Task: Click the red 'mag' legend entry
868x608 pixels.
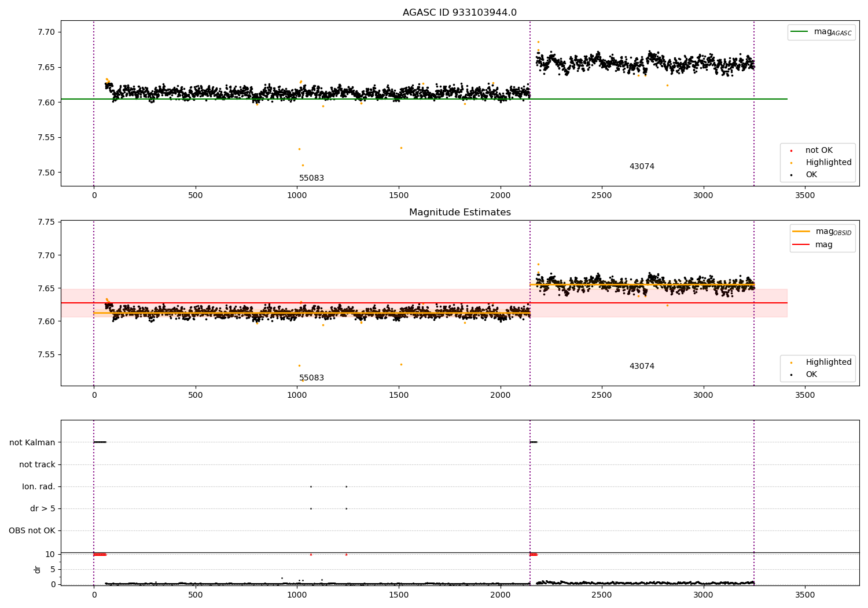Action: (812, 245)
